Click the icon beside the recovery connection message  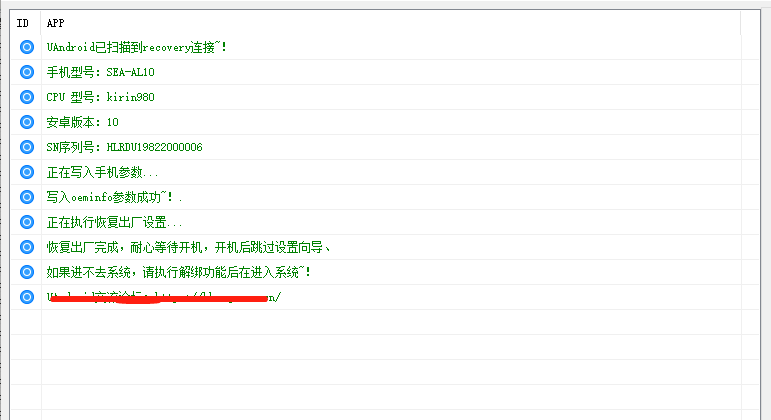[27, 47]
